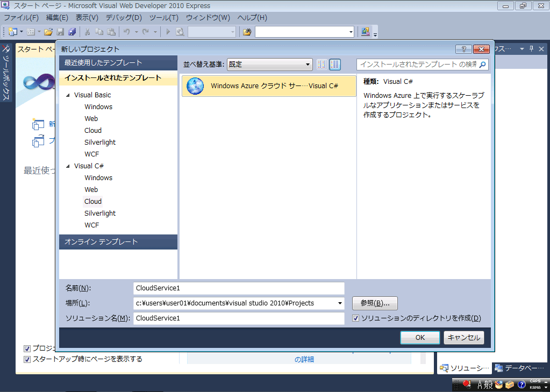This screenshot has width=550, height=392.
Task: Open the ヘルプ(H) menu
Action: [252, 18]
